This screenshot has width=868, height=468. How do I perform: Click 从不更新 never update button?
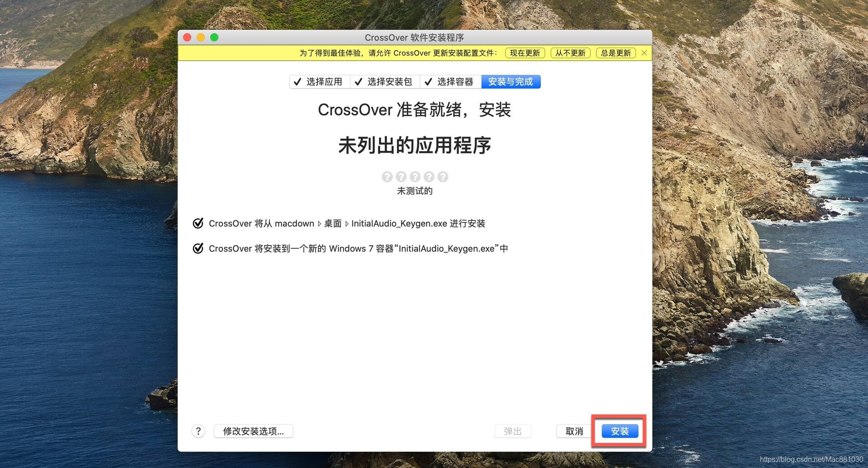tap(570, 53)
